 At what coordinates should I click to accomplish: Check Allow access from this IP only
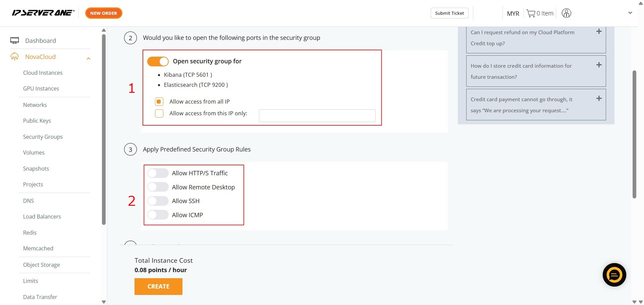(159, 114)
